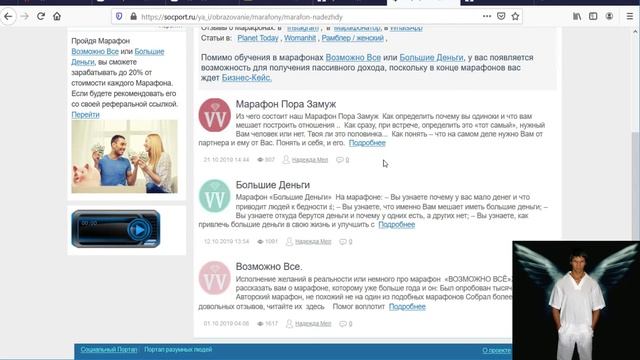
Task: Click Подробнее under Большие Деньги article
Action: point(396,224)
